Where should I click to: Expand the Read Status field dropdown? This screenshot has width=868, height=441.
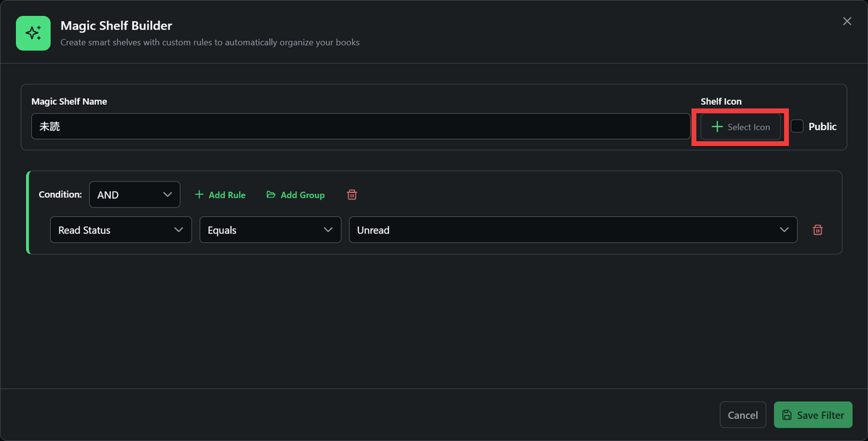point(121,230)
